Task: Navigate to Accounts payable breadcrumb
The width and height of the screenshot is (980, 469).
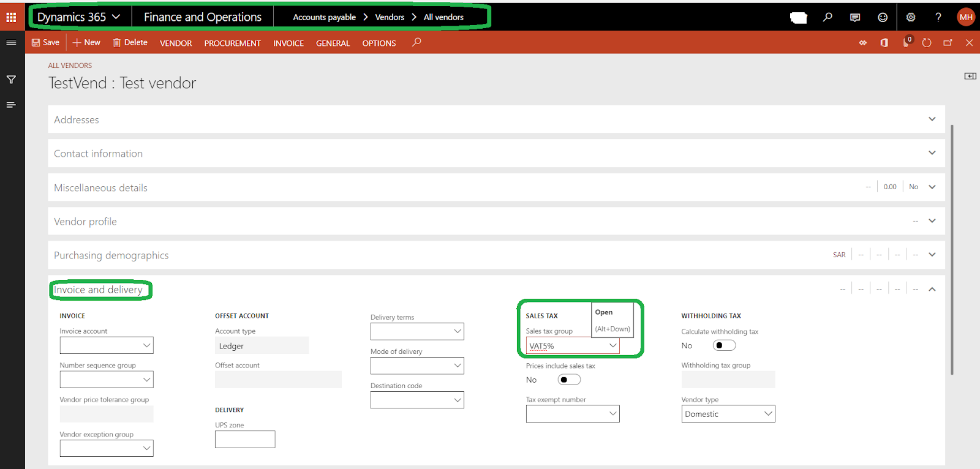Action: [324, 17]
